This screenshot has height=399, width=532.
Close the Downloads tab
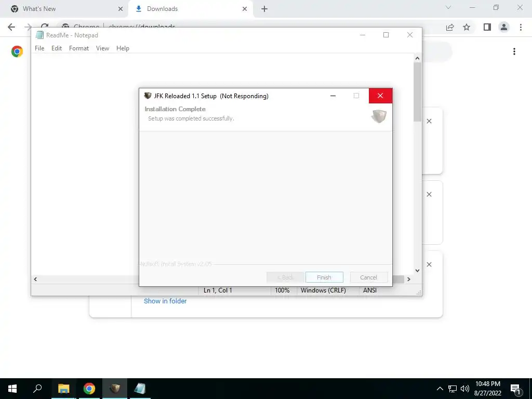point(245,9)
